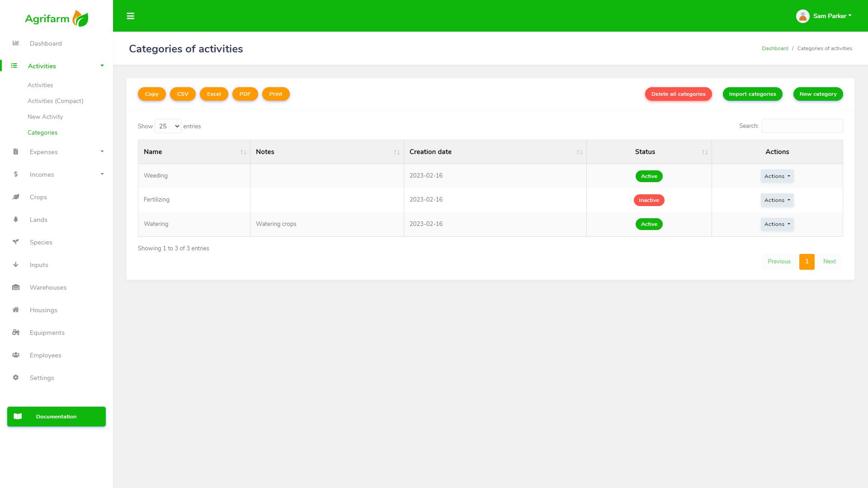
Task: Click the Species seedling icon
Action: [x=16, y=242]
